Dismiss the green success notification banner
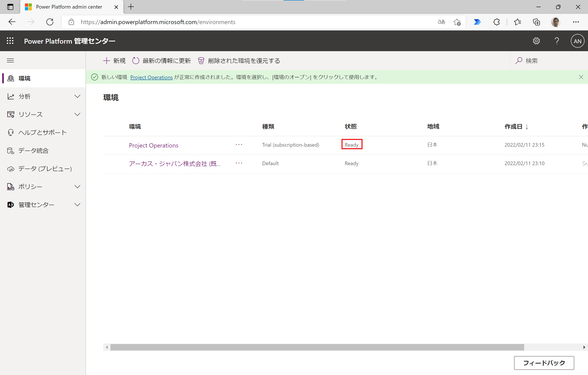The image size is (588, 375). [581, 77]
